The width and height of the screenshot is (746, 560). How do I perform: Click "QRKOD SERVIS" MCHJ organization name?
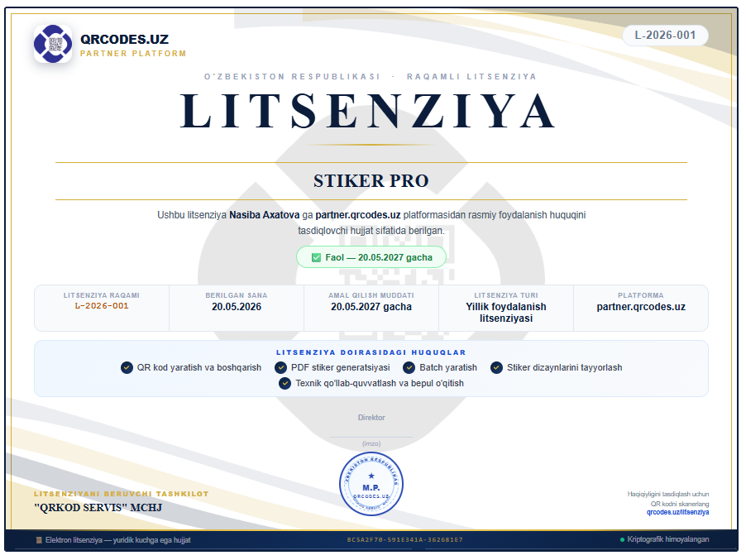(x=98, y=508)
